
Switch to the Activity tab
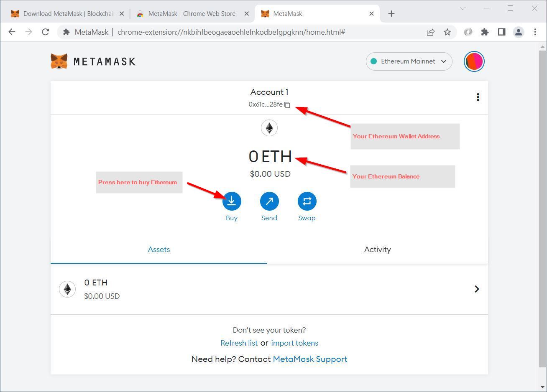click(377, 249)
